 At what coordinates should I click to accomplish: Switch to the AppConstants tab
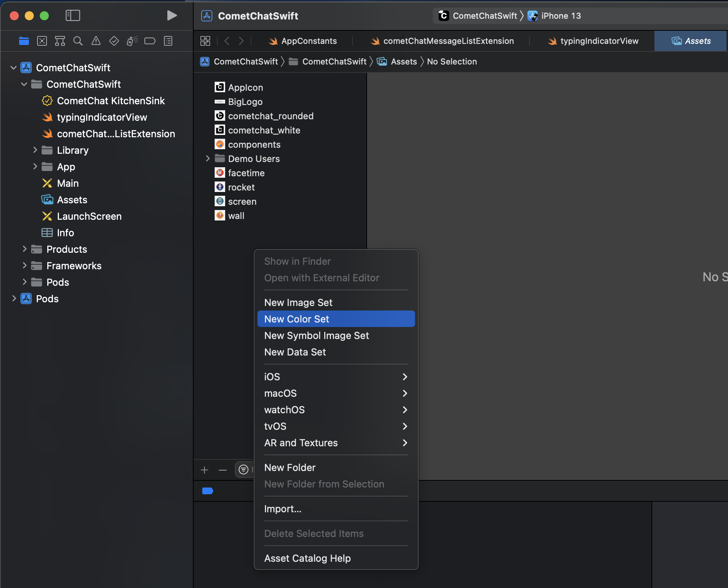pos(303,41)
